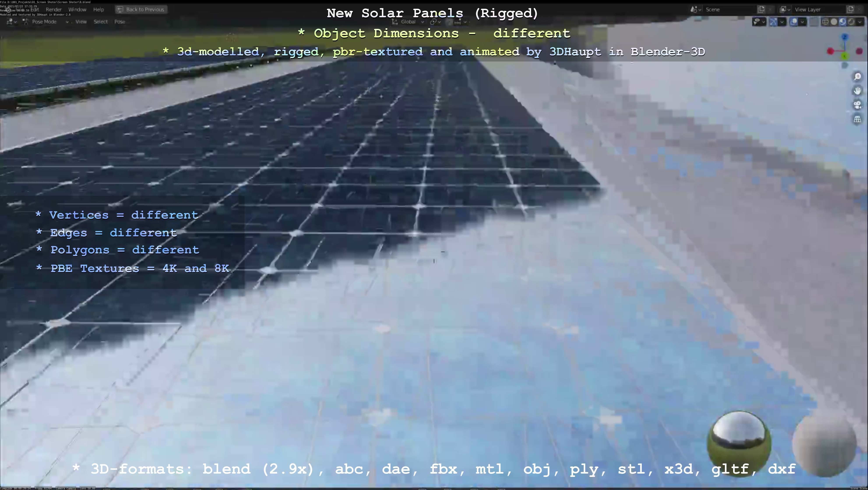Screen dimensions: 868x490
Task: Click the pan view hand icon
Action: (x=857, y=91)
